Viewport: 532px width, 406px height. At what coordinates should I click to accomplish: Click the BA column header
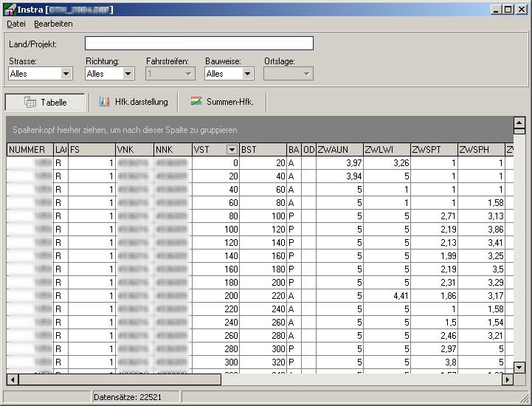294,150
